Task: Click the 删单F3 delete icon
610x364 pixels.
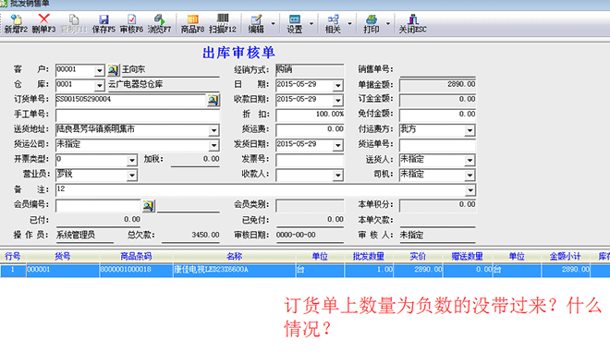Action: [x=44, y=18]
